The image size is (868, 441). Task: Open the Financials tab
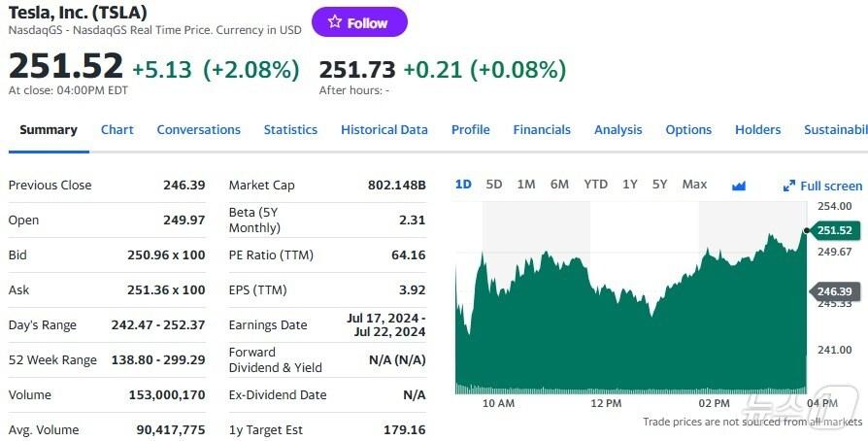(x=542, y=130)
